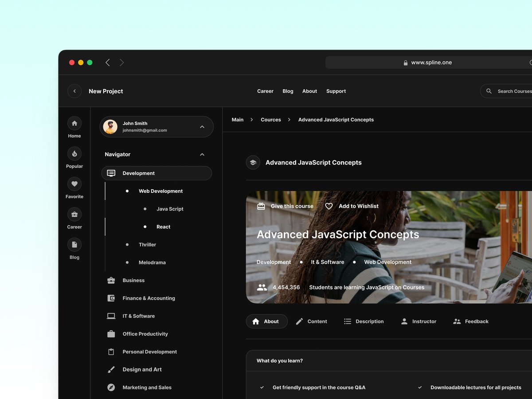Focus the Search Courses field
The image size is (532, 399).
click(x=506, y=91)
